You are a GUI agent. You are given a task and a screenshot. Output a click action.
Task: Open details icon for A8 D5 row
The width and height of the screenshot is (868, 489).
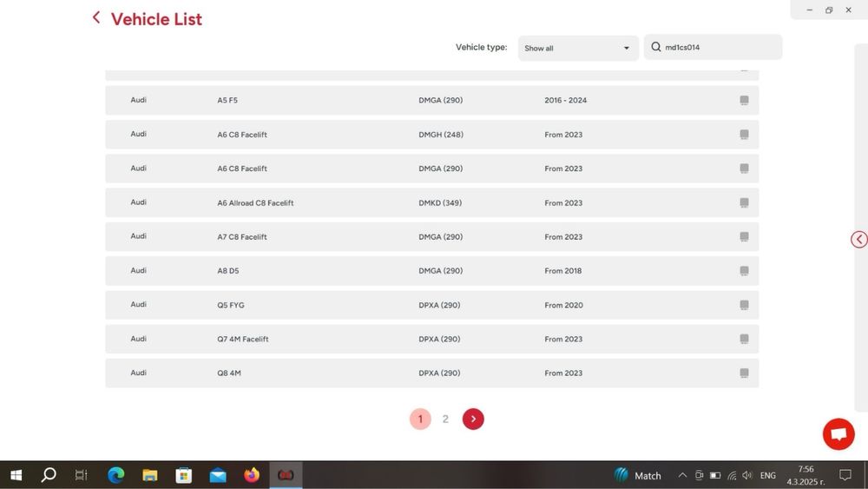pos(744,271)
